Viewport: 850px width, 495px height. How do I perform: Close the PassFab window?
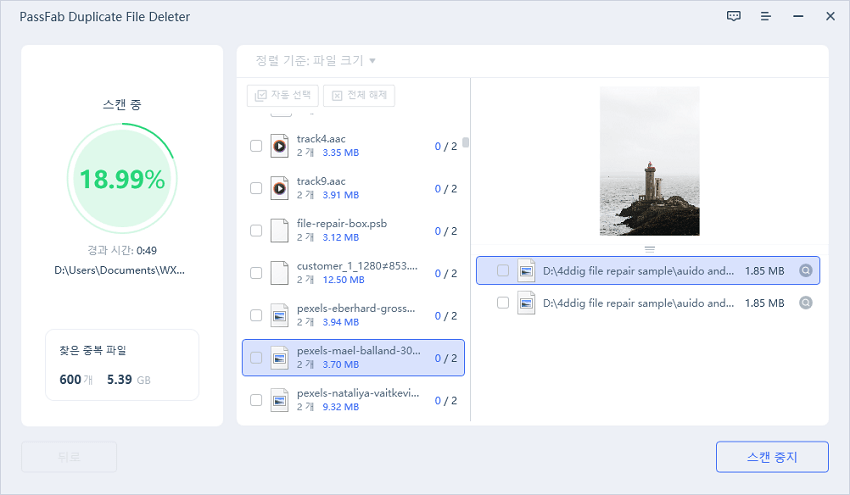click(830, 16)
